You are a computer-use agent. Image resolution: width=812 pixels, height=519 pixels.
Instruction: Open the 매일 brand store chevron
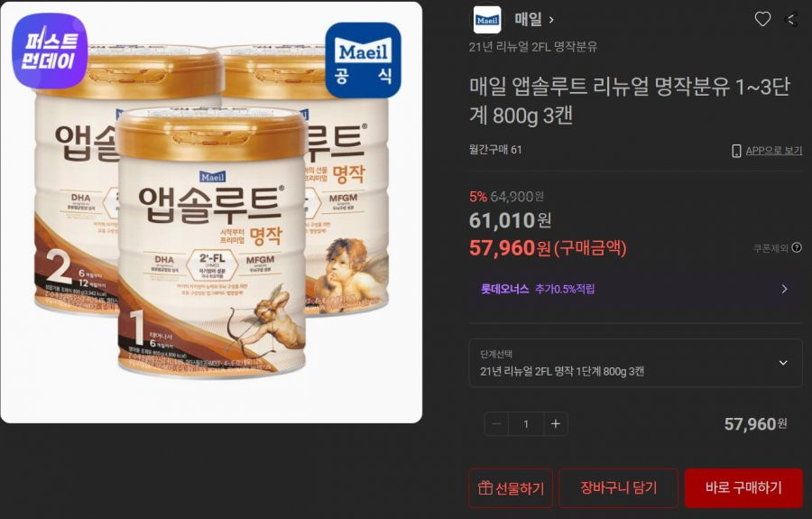tap(551, 20)
